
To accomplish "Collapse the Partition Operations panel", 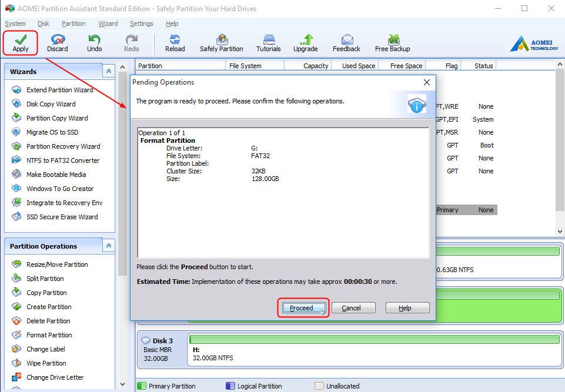I will point(108,246).
